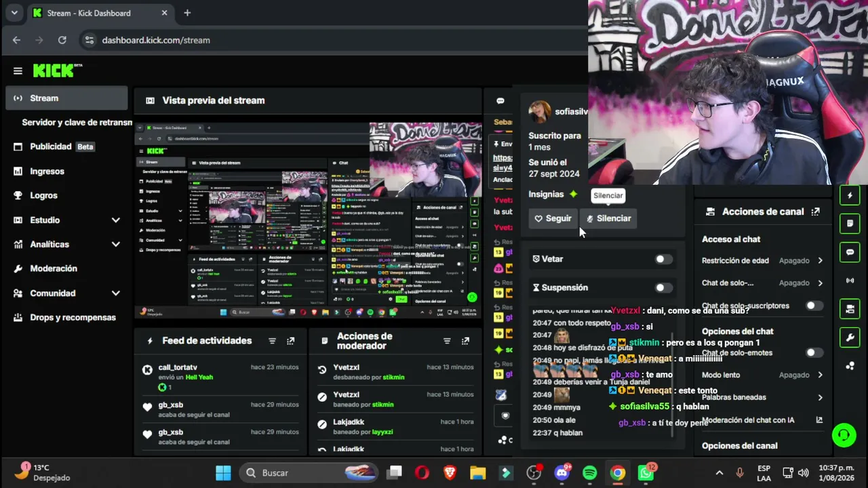Open WhatsApp from the taskbar
Screen dimensions: 868x488
click(x=646, y=472)
